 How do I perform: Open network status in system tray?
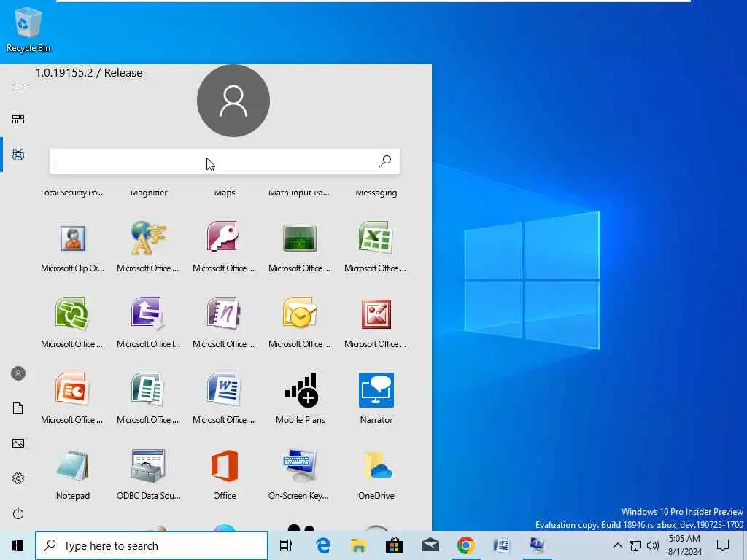pos(635,545)
